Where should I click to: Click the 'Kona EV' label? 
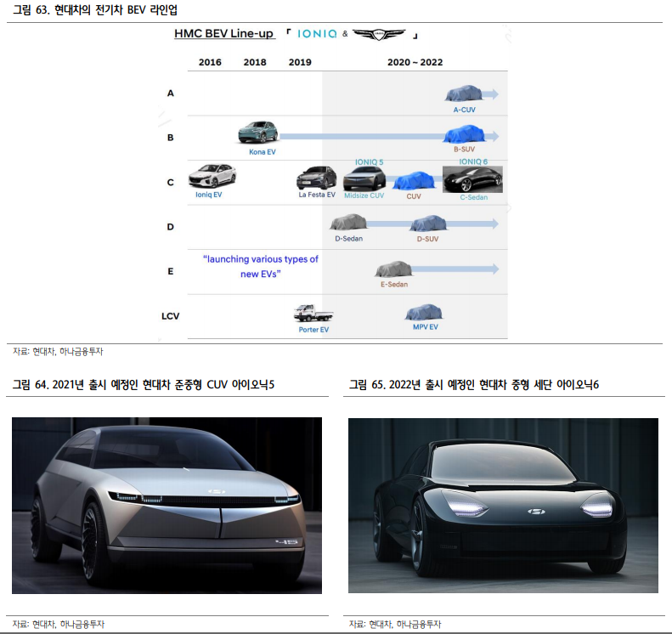coord(263,152)
